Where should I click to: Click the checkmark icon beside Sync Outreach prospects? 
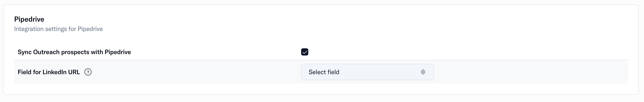pos(304,52)
